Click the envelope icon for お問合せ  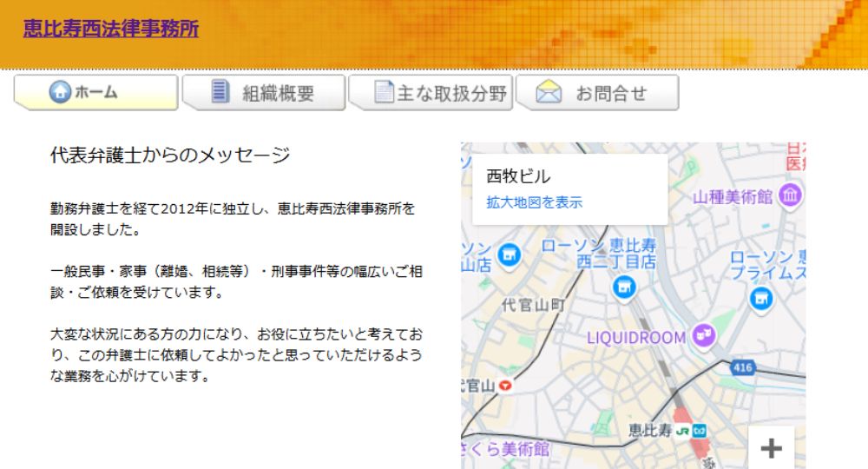pos(549,93)
